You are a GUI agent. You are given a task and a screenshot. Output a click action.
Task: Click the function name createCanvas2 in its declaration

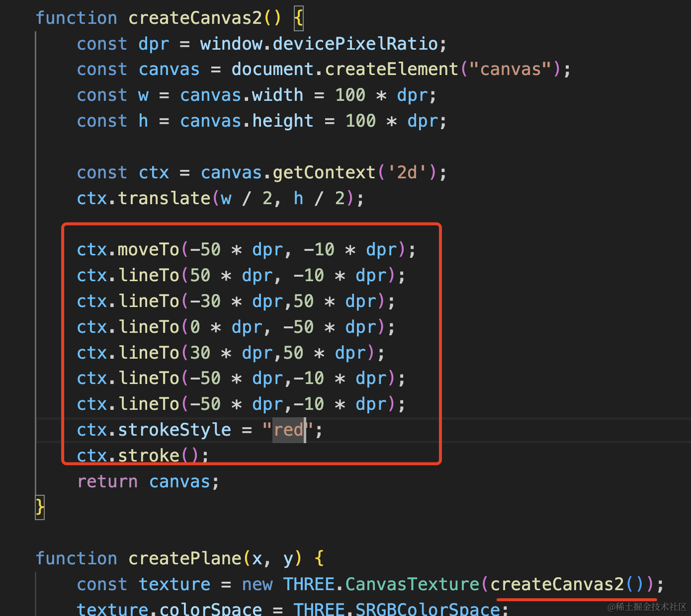(195, 18)
